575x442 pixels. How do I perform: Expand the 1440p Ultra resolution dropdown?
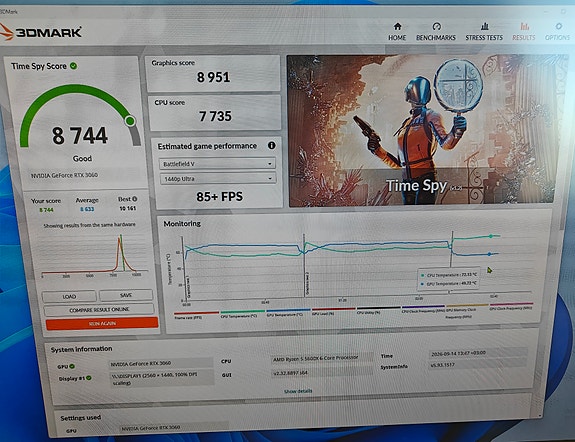(x=218, y=179)
